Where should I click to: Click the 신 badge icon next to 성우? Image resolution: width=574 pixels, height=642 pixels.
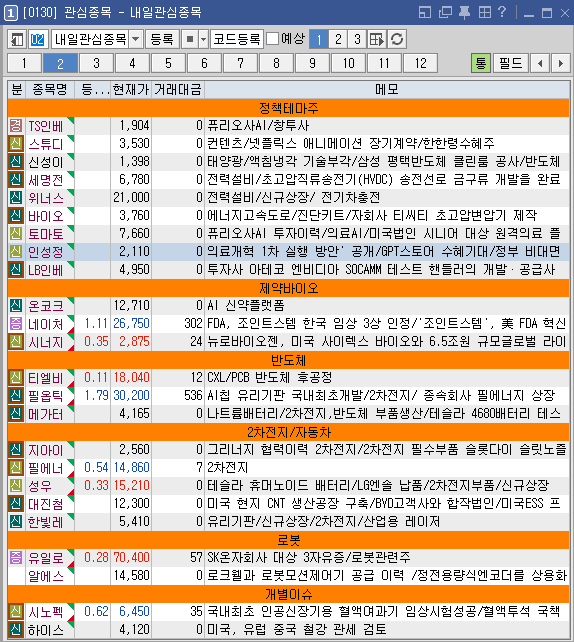coord(16,486)
